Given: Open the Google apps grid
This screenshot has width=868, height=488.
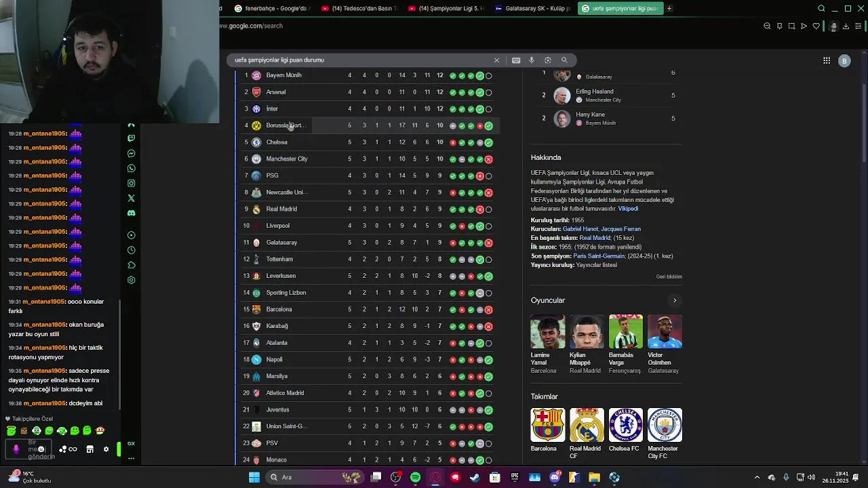Looking at the screenshot, I should (x=827, y=61).
